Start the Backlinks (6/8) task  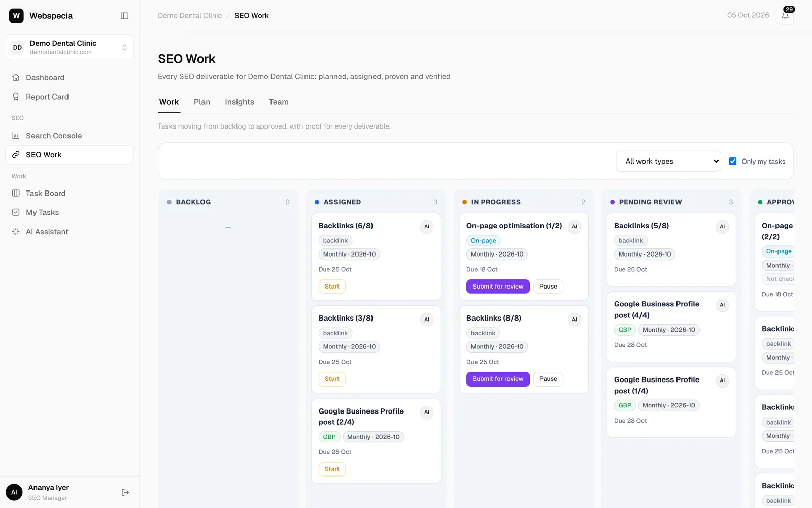(x=332, y=287)
